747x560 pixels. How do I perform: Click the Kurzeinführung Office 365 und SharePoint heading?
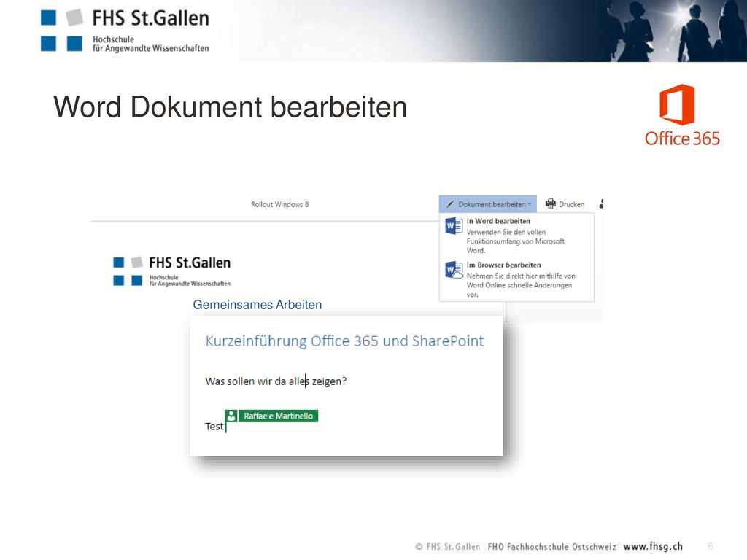pos(344,341)
